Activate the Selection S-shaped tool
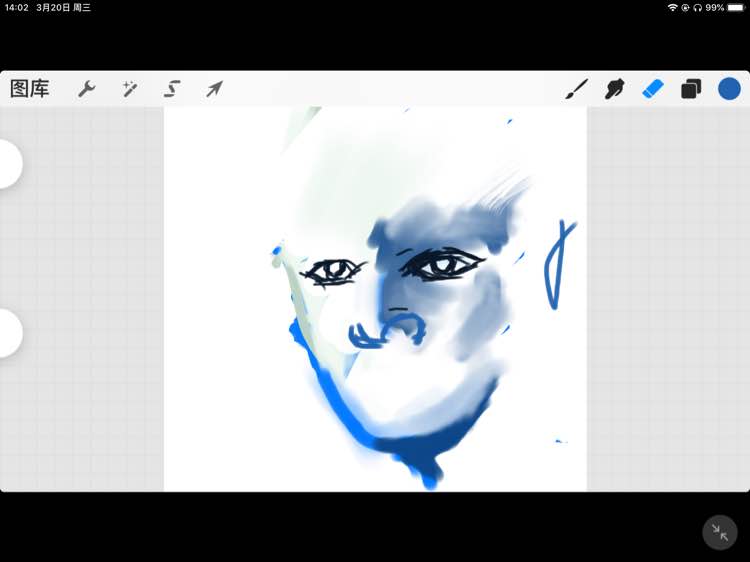 pos(172,89)
